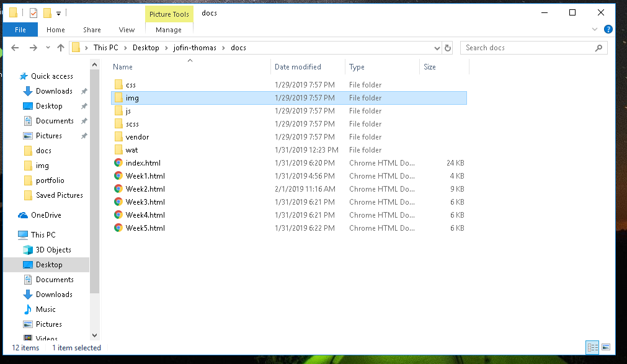Image resolution: width=627 pixels, height=364 pixels.
Task: Click the navigation pane scroll down arrow
Action: click(x=94, y=335)
